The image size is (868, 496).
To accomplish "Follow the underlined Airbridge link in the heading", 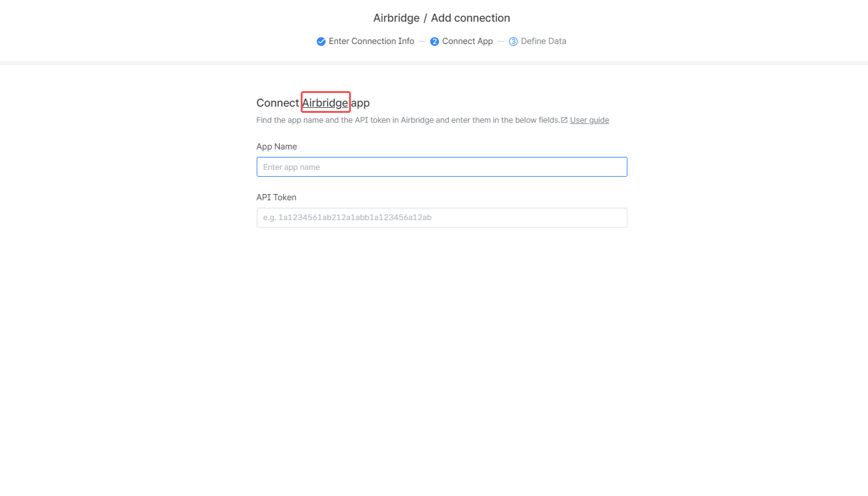I will pyautogui.click(x=325, y=103).
